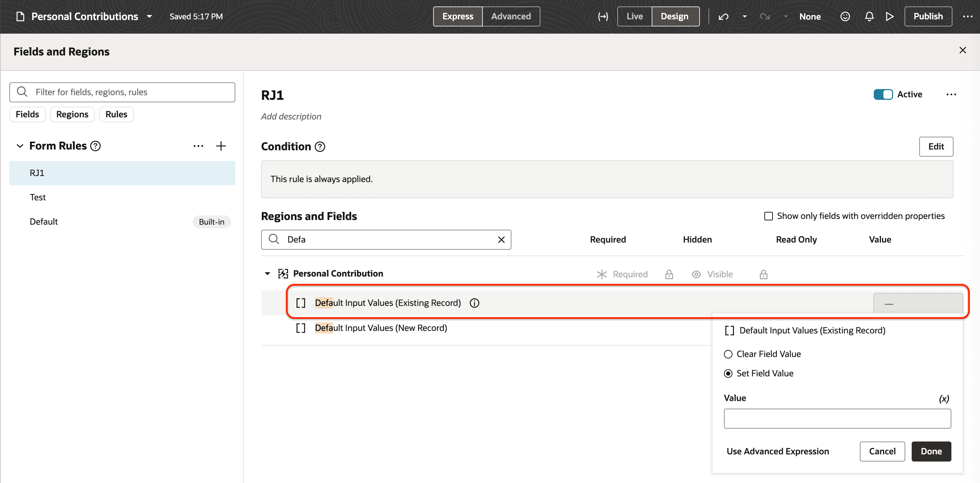Select the Test rule
Image resolution: width=980 pixels, height=483 pixels.
coord(122,197)
